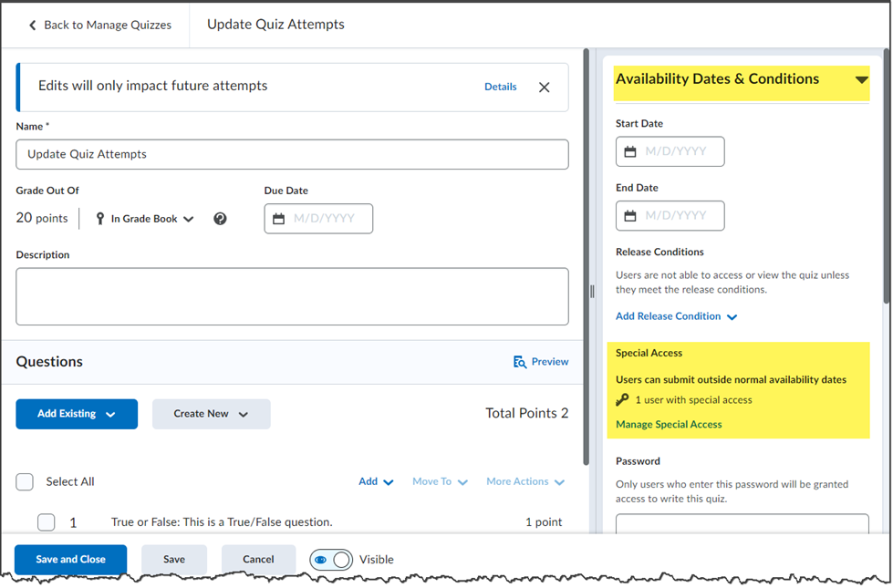The width and height of the screenshot is (893, 588).
Task: Open the In Grade Book dropdown
Action: tap(146, 219)
